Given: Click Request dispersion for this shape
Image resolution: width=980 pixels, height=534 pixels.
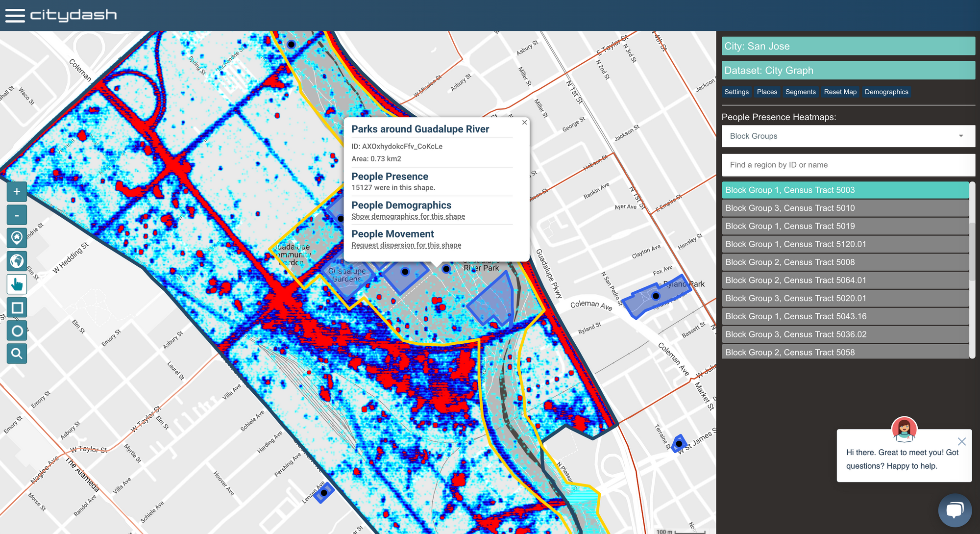Looking at the screenshot, I should pos(406,245).
